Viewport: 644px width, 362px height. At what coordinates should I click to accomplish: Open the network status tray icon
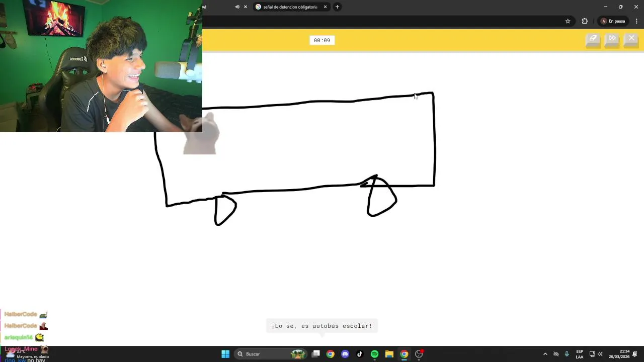coord(592,354)
